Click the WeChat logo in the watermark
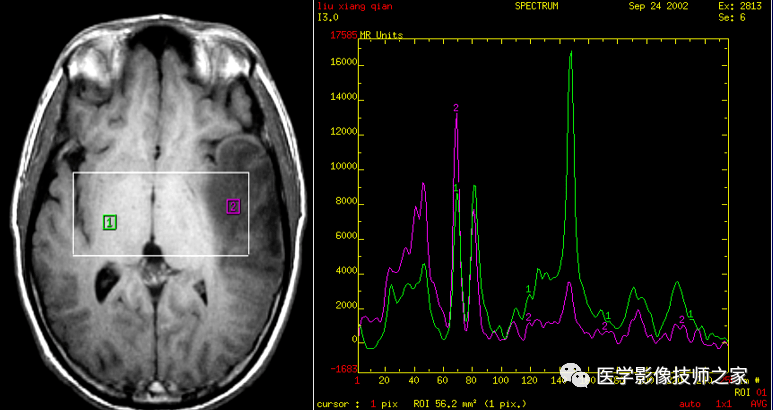Image resolution: width=773 pixels, height=410 pixels. pyautogui.click(x=577, y=375)
